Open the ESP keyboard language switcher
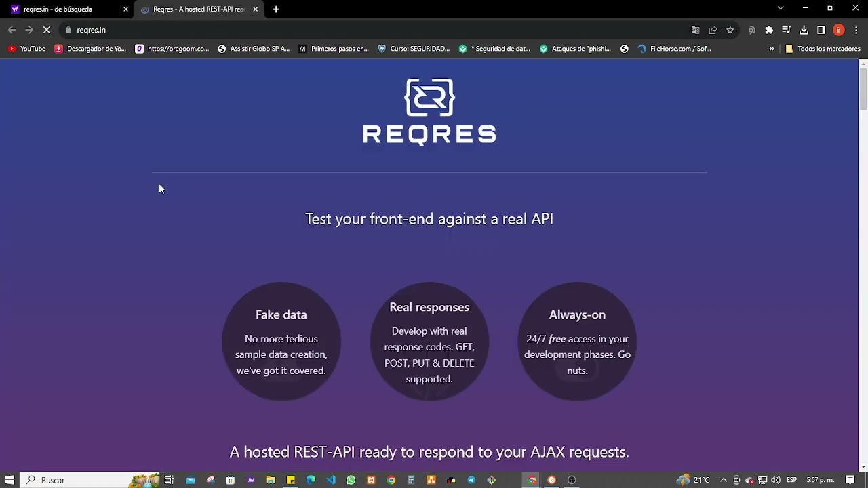868x488 pixels. 791,480
